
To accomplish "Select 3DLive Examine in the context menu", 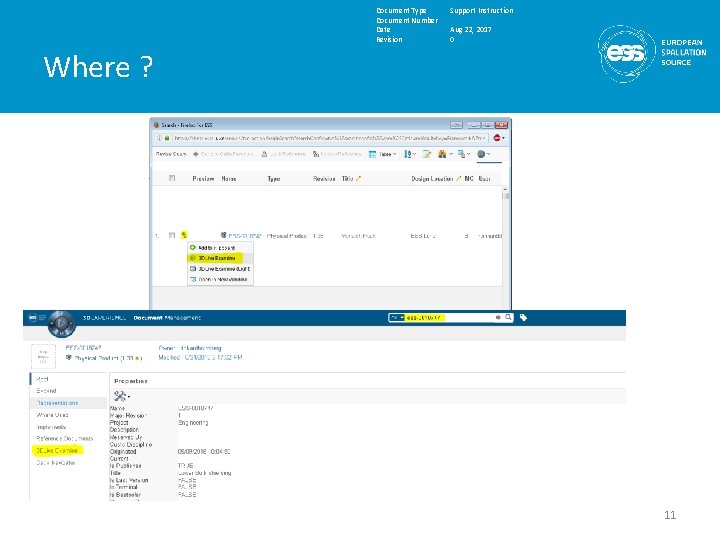I will pyautogui.click(x=216, y=258).
